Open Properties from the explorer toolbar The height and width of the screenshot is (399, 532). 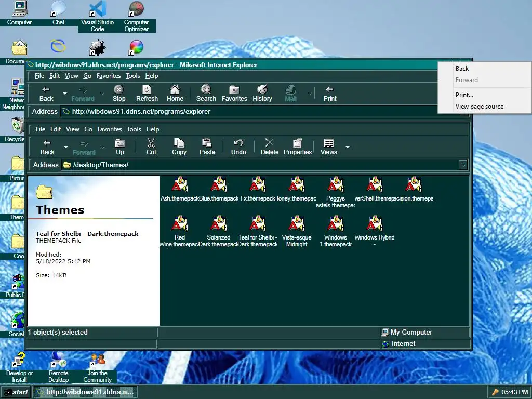coord(298,147)
